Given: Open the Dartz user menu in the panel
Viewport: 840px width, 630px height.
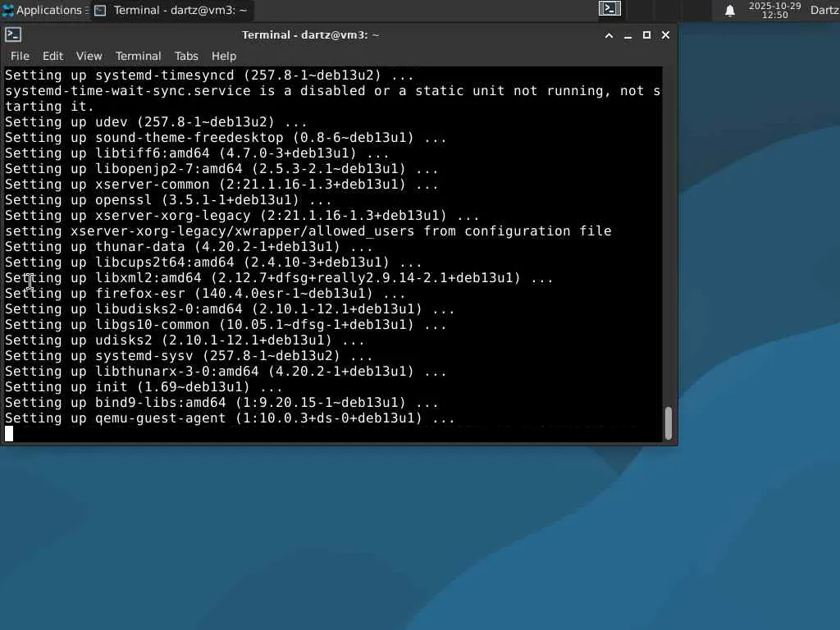Looking at the screenshot, I should (824, 10).
